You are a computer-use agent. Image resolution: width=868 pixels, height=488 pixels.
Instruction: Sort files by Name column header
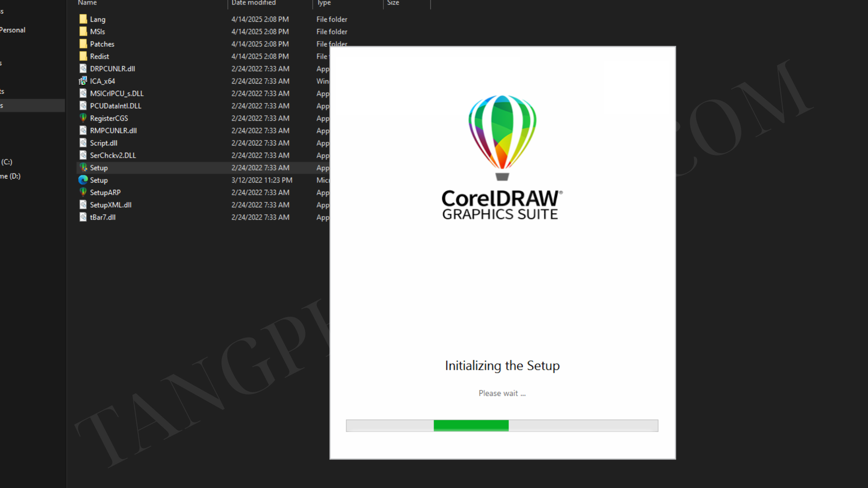87,3
